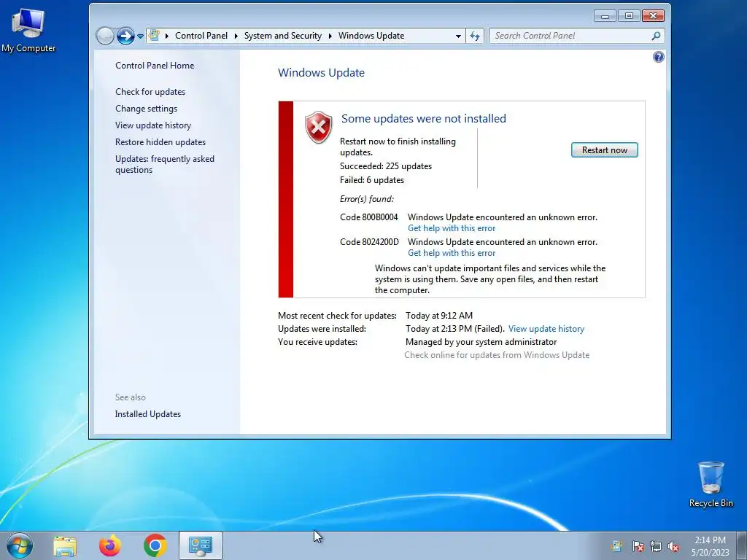747x560 pixels.
Task: Open View update history next to Failed
Action: (x=546, y=329)
